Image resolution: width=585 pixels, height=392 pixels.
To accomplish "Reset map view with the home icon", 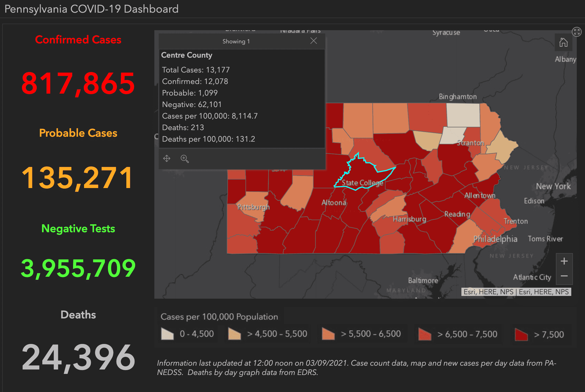I will point(563,43).
